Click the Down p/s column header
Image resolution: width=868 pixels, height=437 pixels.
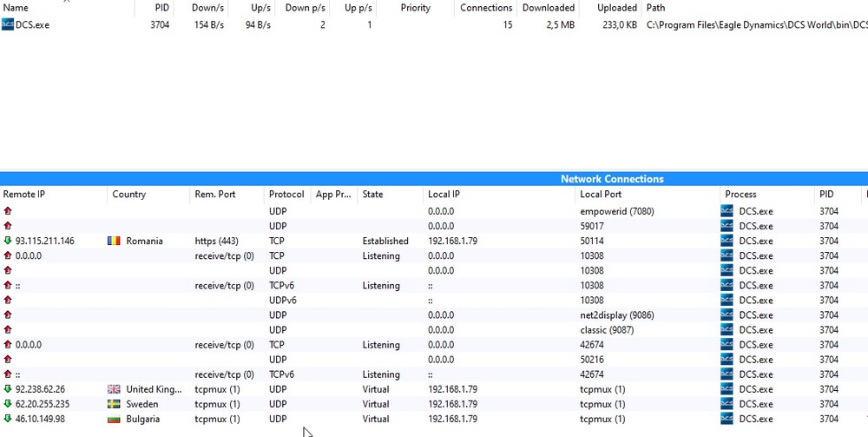305,8
